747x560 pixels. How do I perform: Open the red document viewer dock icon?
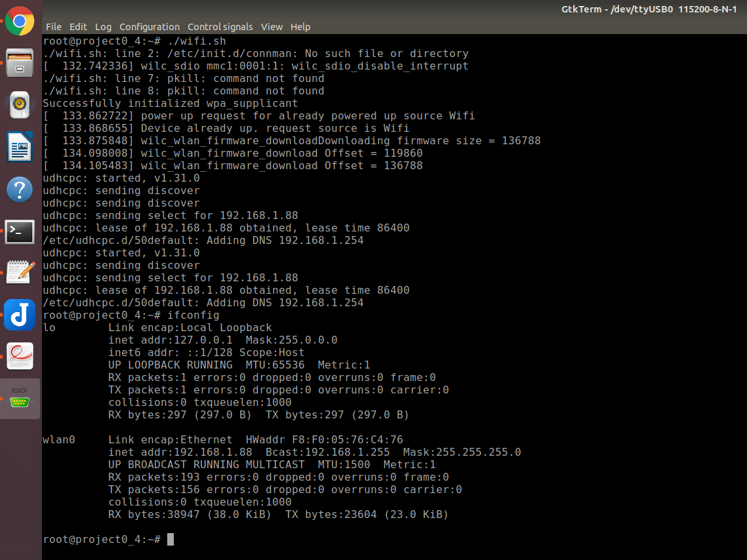coord(20,356)
